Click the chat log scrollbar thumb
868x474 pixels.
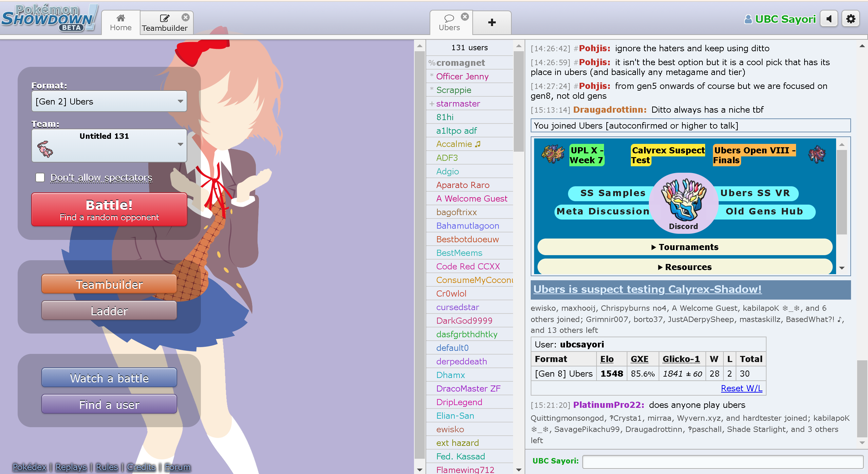coord(862,399)
